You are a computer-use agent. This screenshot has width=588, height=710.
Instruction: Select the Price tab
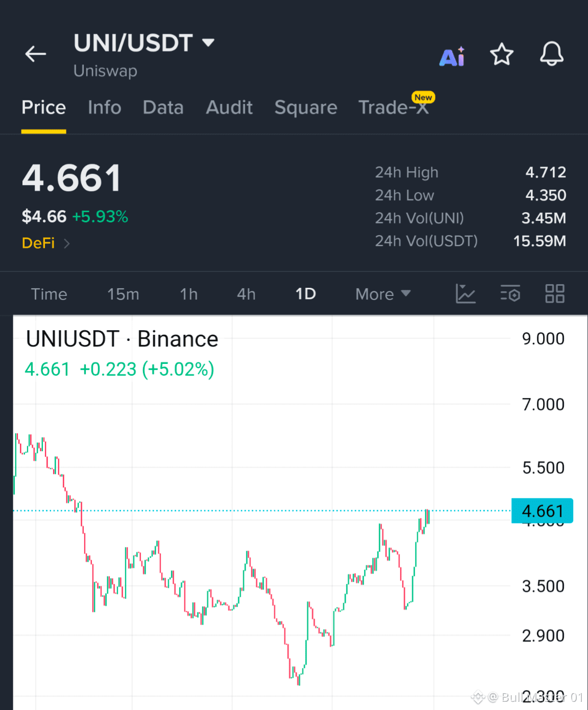click(43, 107)
